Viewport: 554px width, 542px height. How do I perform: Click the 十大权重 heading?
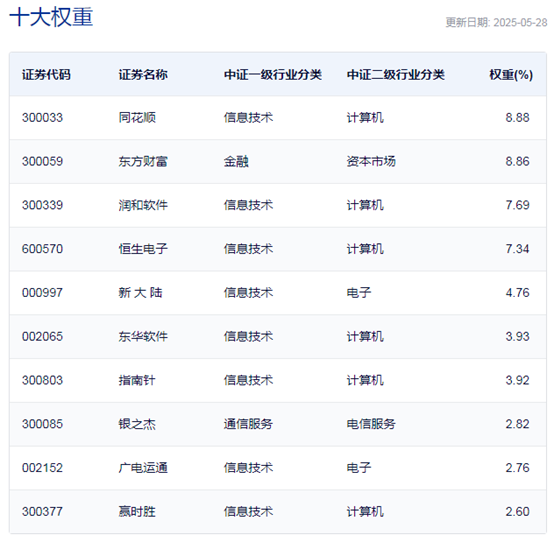click(51, 17)
